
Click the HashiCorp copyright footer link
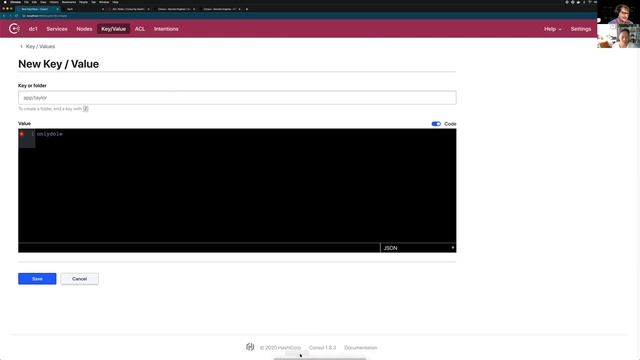[280, 348]
